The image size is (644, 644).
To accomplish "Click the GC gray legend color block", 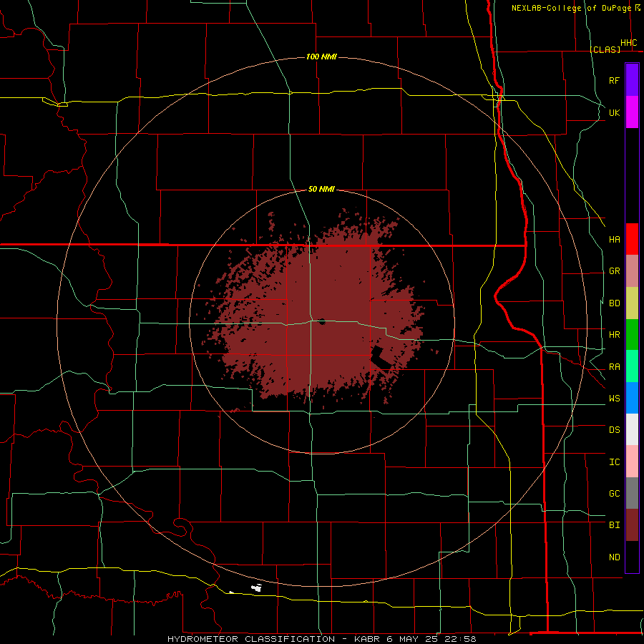I will (632, 493).
